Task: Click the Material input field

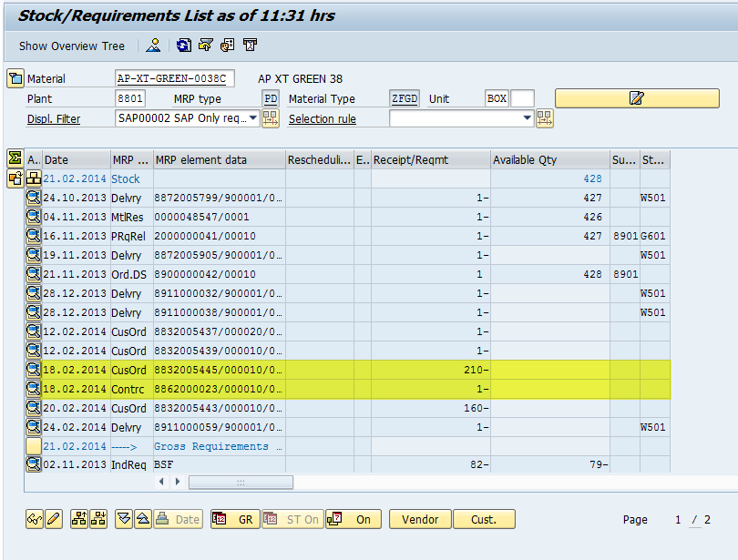Action: click(x=176, y=78)
